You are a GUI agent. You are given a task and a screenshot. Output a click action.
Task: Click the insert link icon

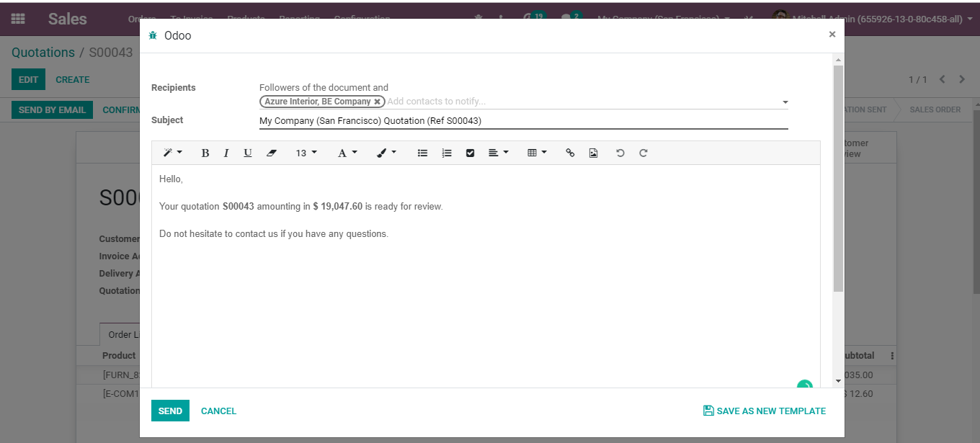pyautogui.click(x=570, y=153)
